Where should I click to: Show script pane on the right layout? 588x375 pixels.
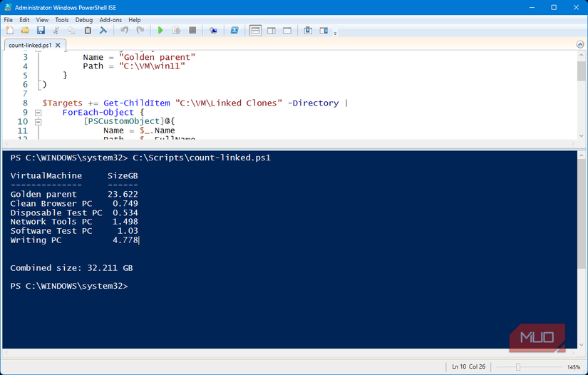tap(271, 31)
